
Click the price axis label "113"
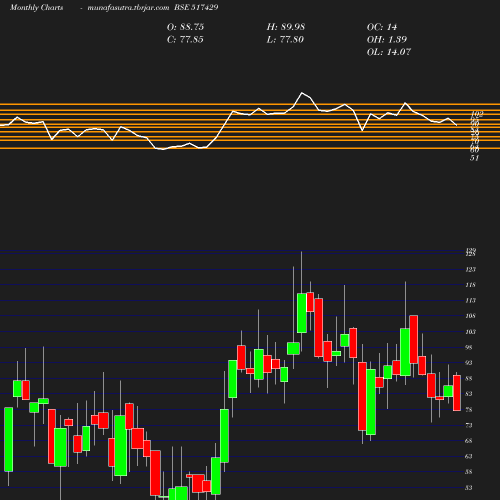click(470, 300)
